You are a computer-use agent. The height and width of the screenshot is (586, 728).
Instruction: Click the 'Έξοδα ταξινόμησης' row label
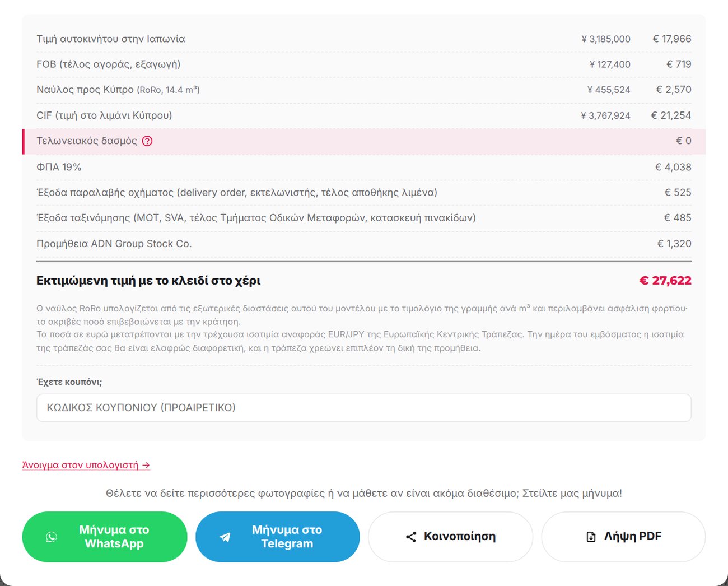pos(256,218)
